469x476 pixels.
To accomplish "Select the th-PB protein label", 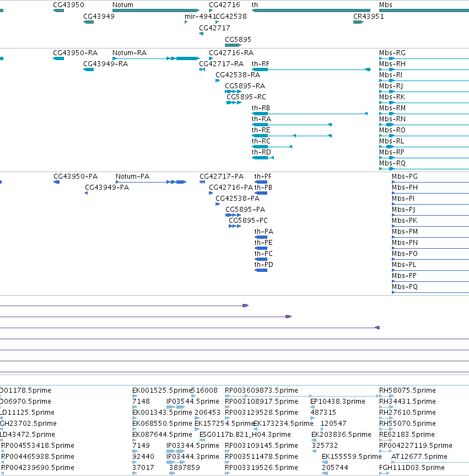I will pyautogui.click(x=263, y=188).
